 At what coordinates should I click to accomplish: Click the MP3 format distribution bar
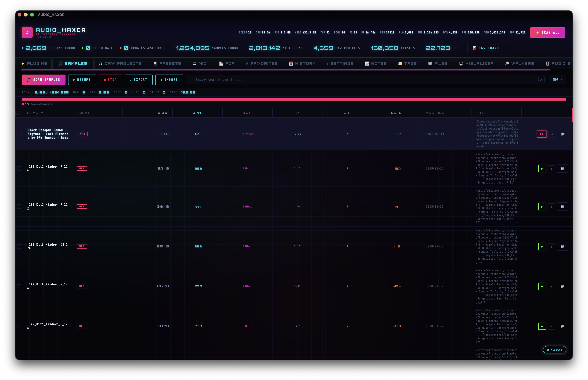pos(294,99)
